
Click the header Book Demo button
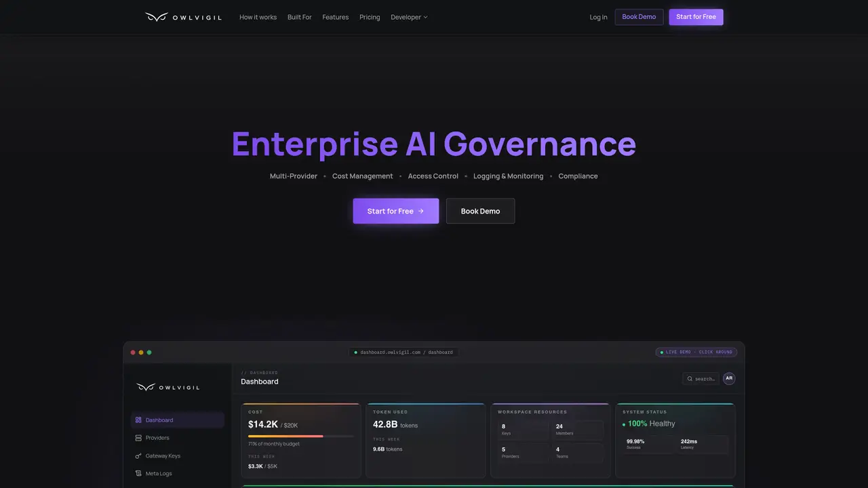click(639, 17)
